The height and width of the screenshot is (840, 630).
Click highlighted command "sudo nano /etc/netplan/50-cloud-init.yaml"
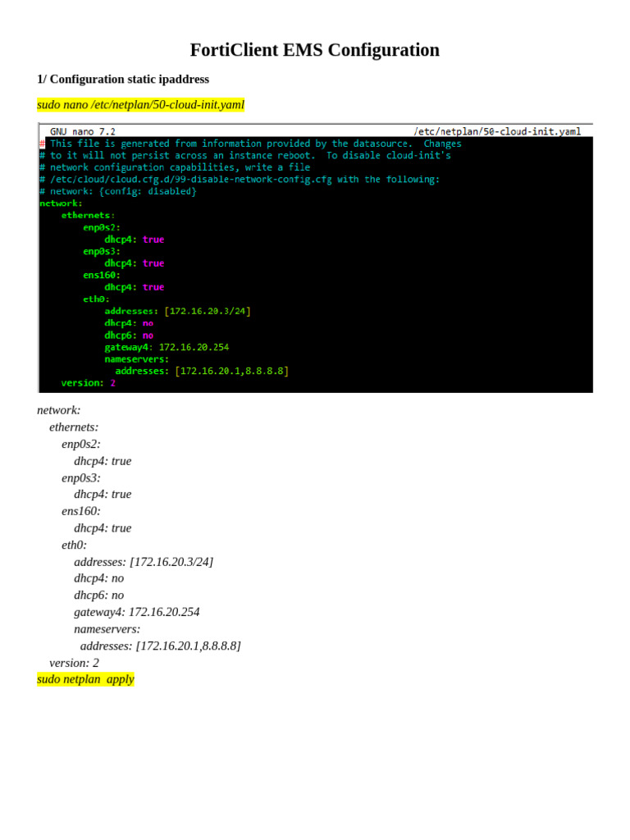click(140, 104)
